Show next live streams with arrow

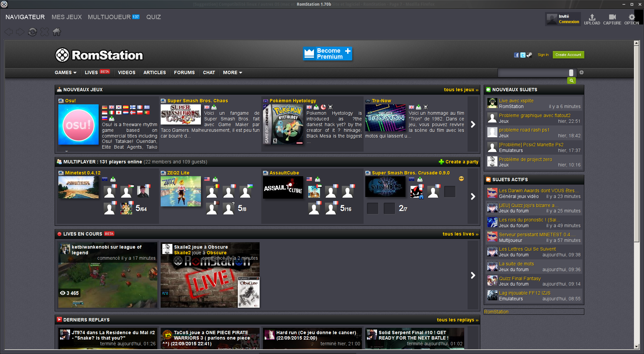click(473, 275)
